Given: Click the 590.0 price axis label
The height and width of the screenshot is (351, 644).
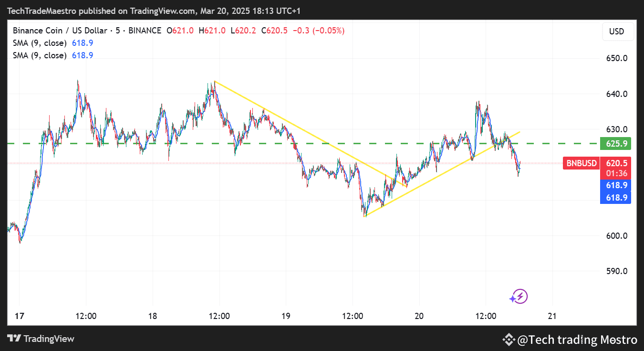Looking at the screenshot, I should (617, 271).
